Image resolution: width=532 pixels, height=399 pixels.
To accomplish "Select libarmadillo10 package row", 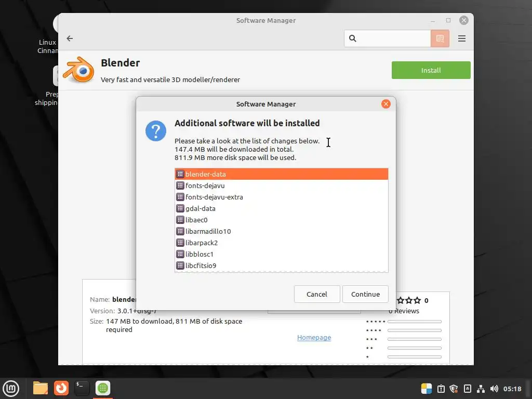I will [281, 231].
